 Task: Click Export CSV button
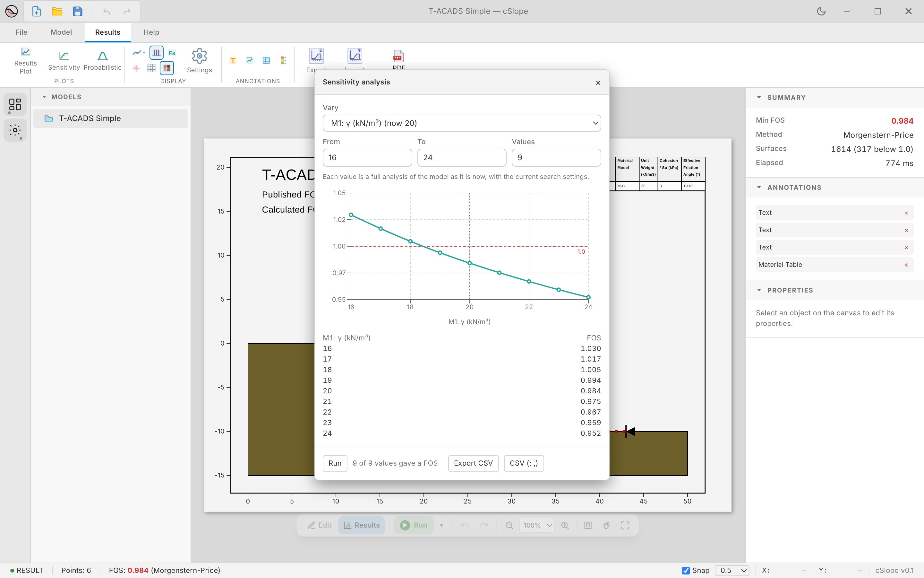click(x=473, y=463)
